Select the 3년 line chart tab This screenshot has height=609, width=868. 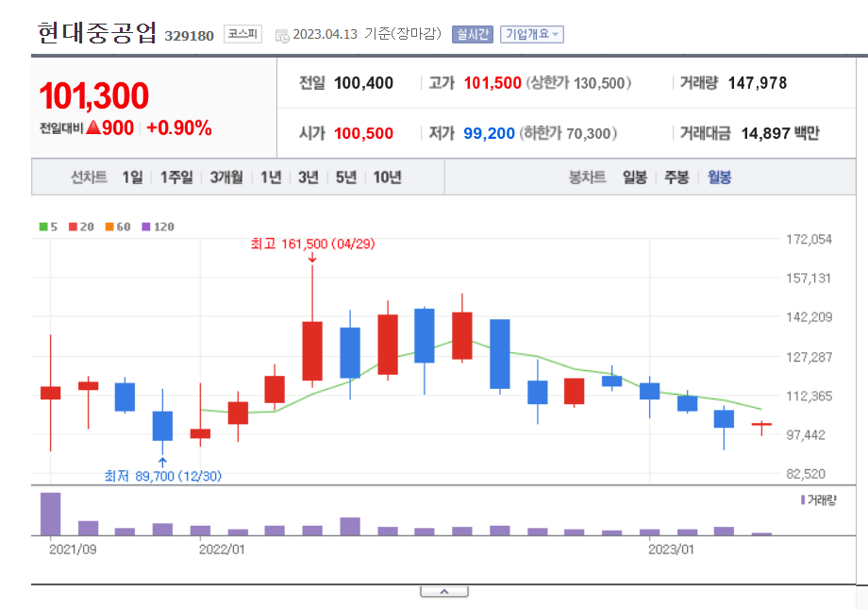click(309, 178)
